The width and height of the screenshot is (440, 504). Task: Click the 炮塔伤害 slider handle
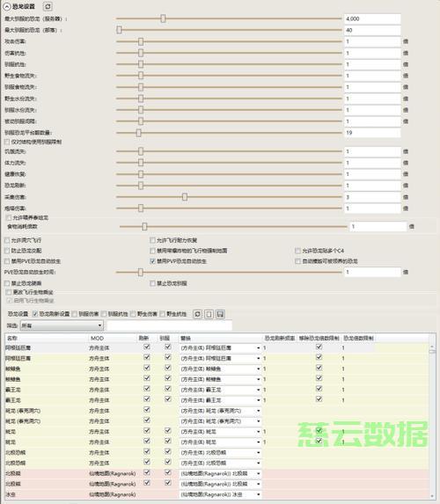141,208
